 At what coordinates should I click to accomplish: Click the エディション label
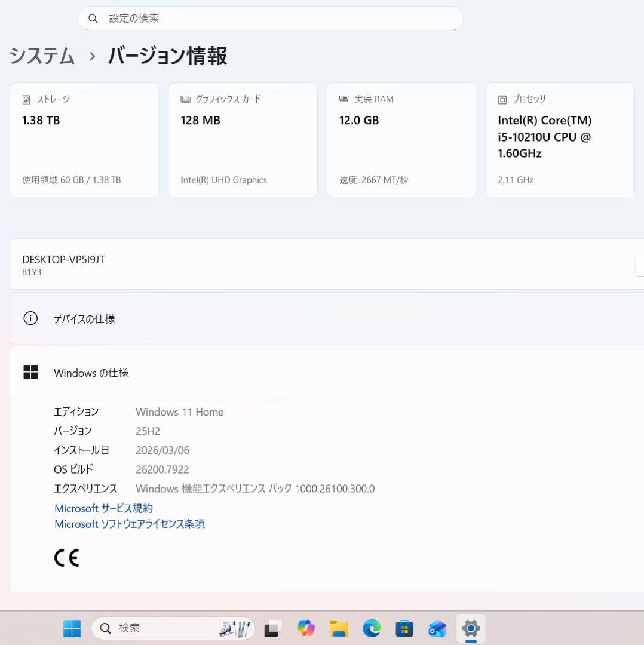point(76,412)
